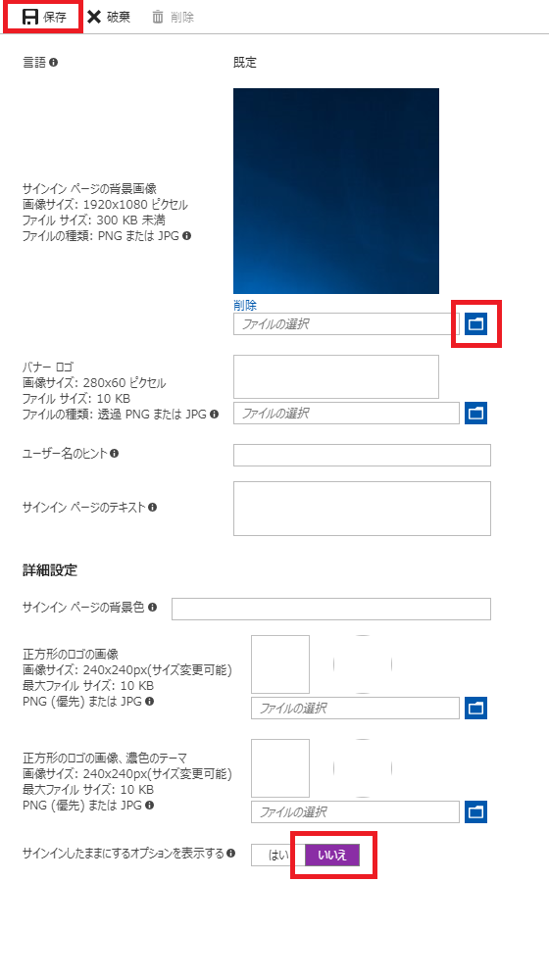Select はい for stay signed in option
The image size is (549, 980).
[x=278, y=855]
